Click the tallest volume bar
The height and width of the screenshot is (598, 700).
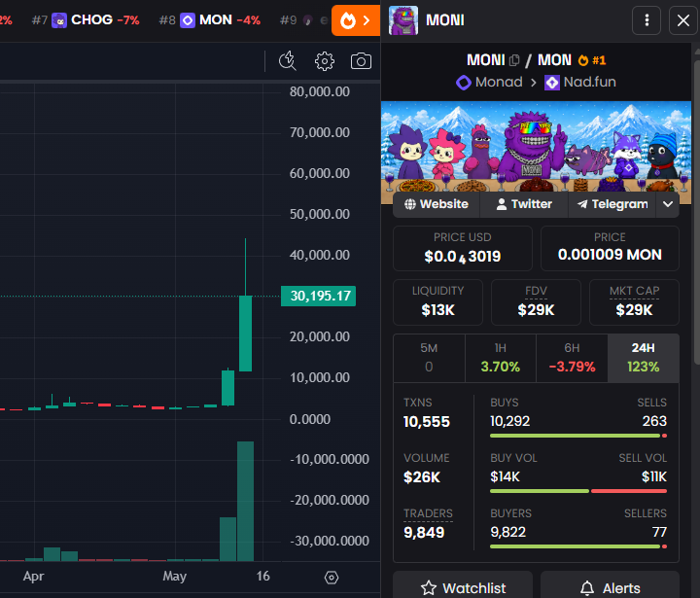point(245,501)
